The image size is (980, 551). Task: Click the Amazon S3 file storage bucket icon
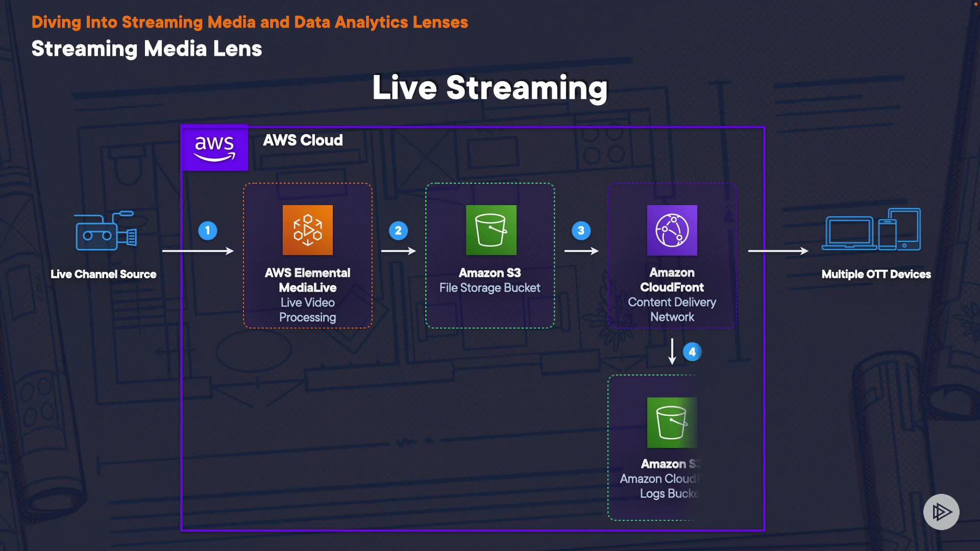[x=491, y=230]
